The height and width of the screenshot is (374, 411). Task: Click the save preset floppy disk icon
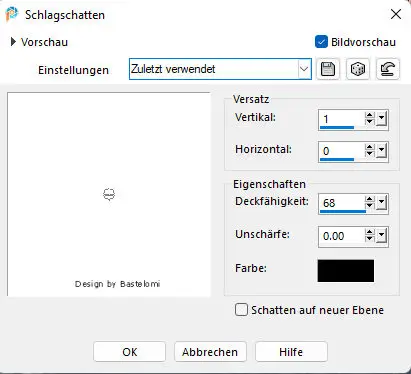[x=328, y=69]
